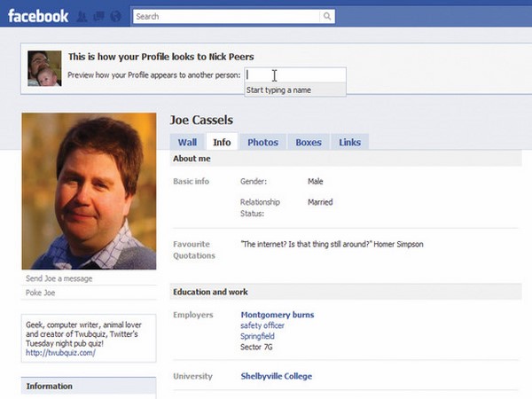Click Nick Peers' small profile thumbnail
Viewport: 532px width, 399px height.
coord(44,67)
